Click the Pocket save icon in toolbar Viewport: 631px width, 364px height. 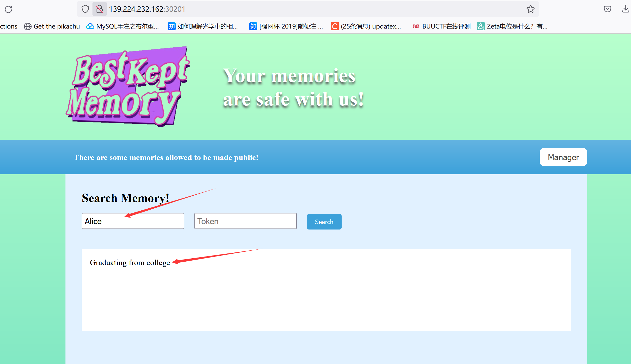coord(607,8)
